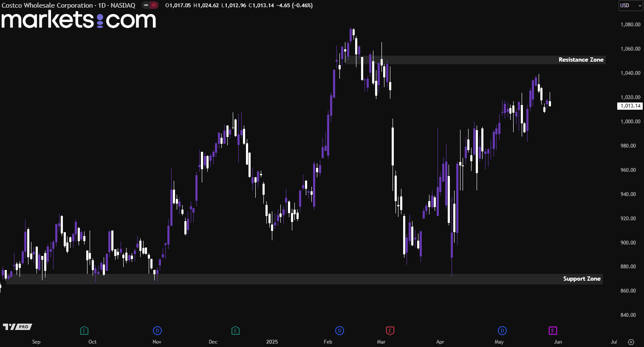The height and width of the screenshot is (347, 644).
Task: Click the blue dividend marker near May
Action: [502, 330]
